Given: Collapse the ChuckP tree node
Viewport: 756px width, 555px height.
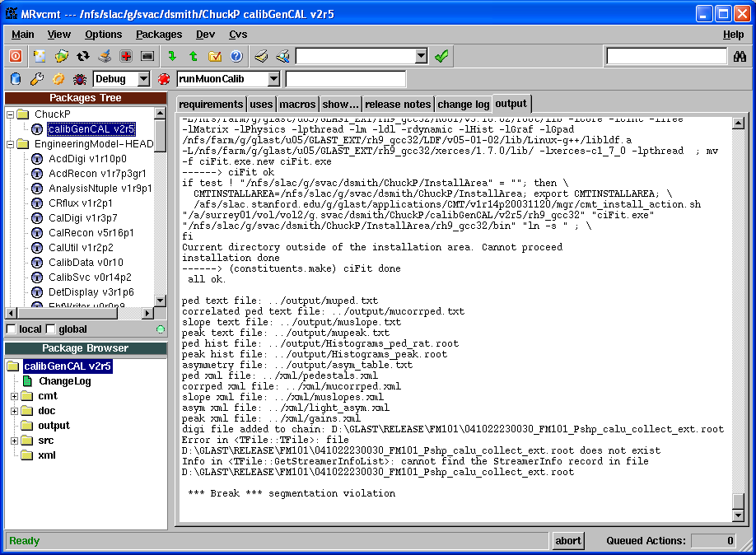Looking at the screenshot, I should tap(10, 114).
